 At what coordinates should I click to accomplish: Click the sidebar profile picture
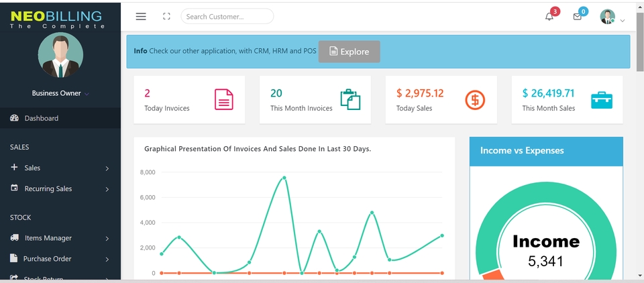[x=60, y=55]
